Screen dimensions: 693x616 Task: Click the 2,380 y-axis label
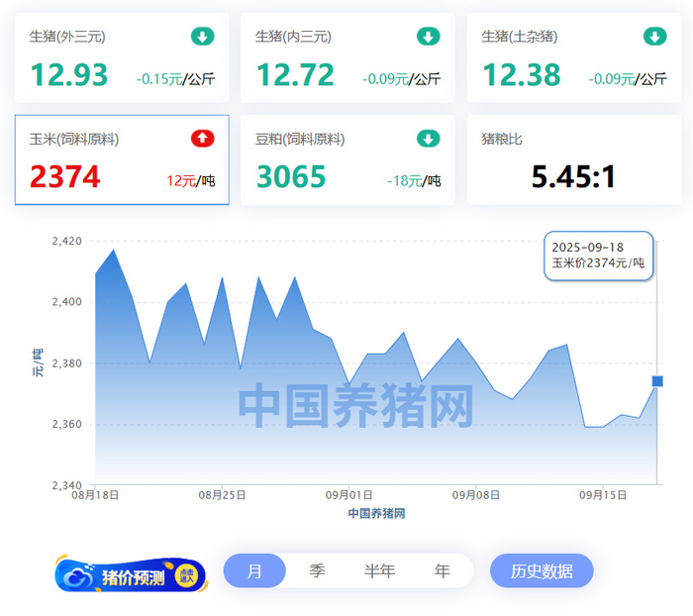(67, 363)
